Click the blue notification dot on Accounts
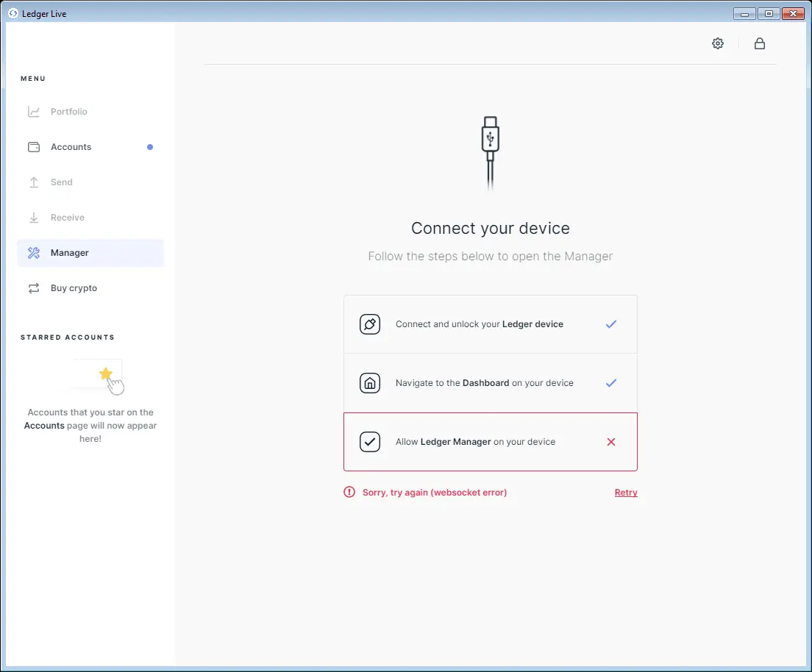Viewport: 812px width, 672px height. (149, 147)
